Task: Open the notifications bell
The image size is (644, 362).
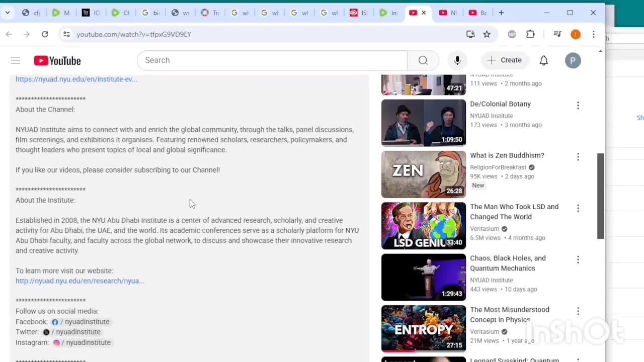Action: (544, 60)
